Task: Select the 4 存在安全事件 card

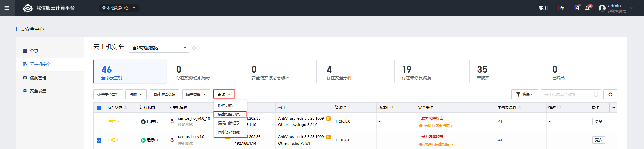Action: [355, 72]
